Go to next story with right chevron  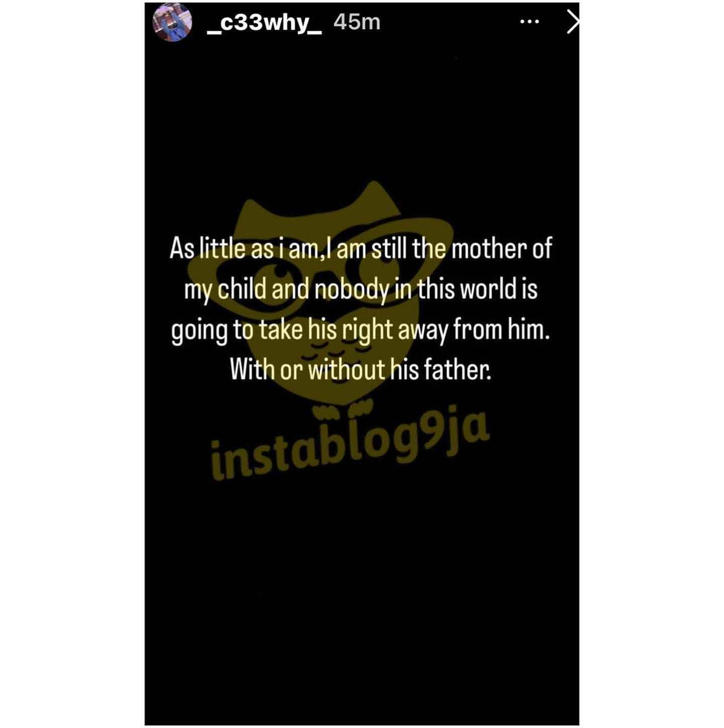573,22
